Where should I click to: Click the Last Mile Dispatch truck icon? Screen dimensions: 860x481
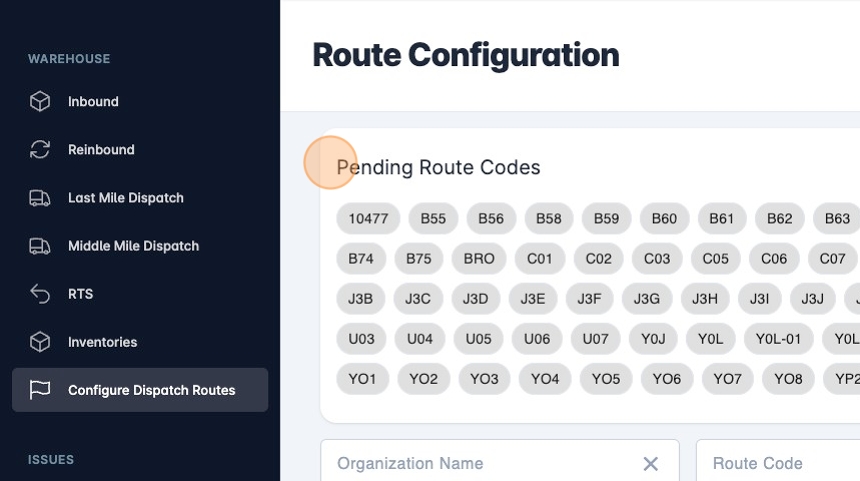tap(40, 198)
